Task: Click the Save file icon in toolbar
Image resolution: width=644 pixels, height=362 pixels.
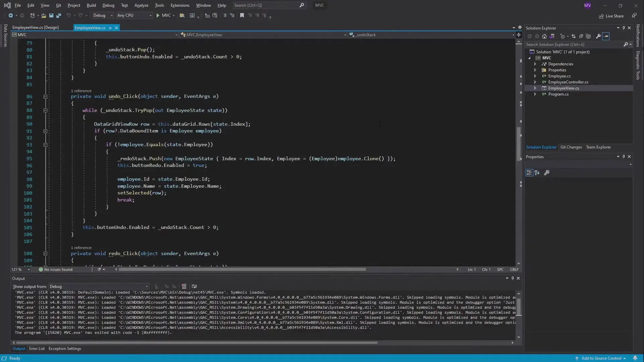Action: pos(51,15)
